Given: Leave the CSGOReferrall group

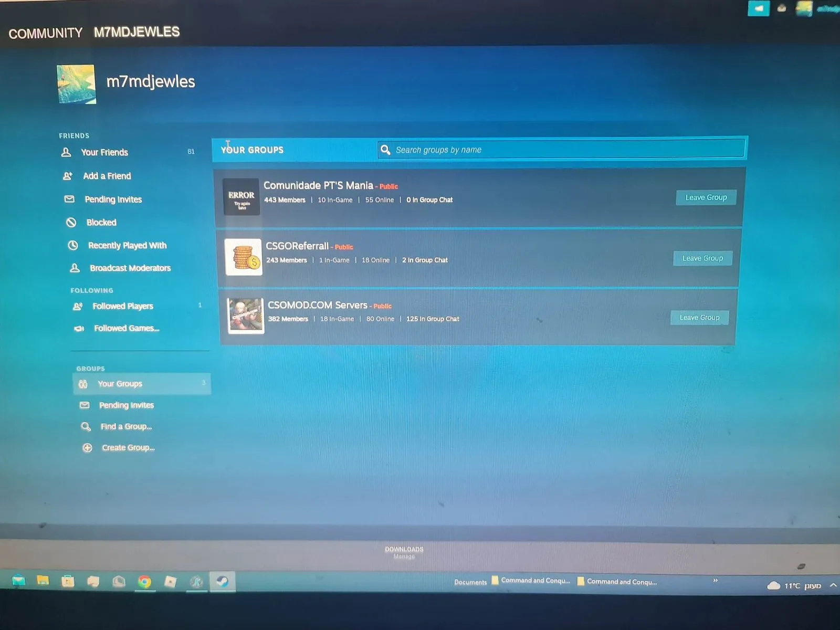Looking at the screenshot, I should pyautogui.click(x=702, y=258).
